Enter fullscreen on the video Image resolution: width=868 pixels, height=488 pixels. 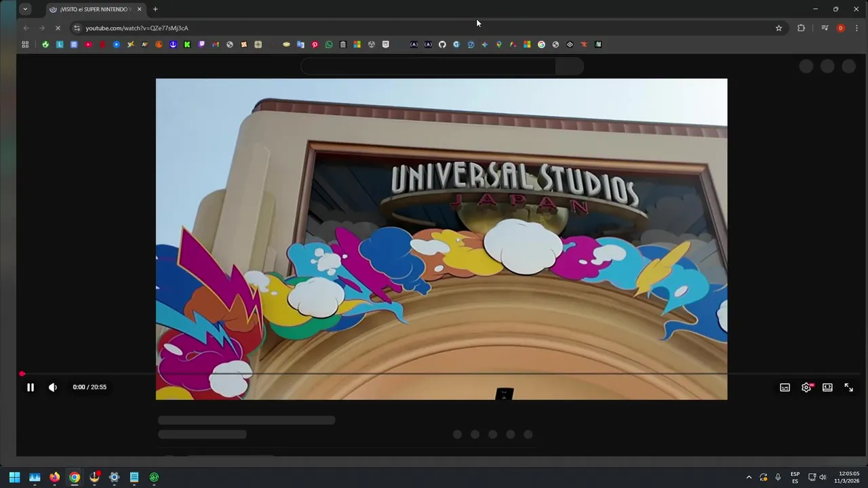pyautogui.click(x=848, y=387)
